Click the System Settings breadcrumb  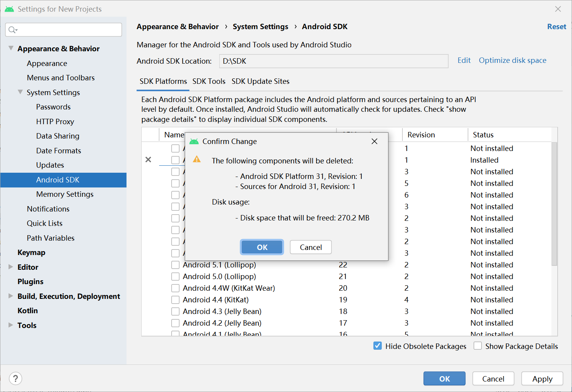coord(260,26)
